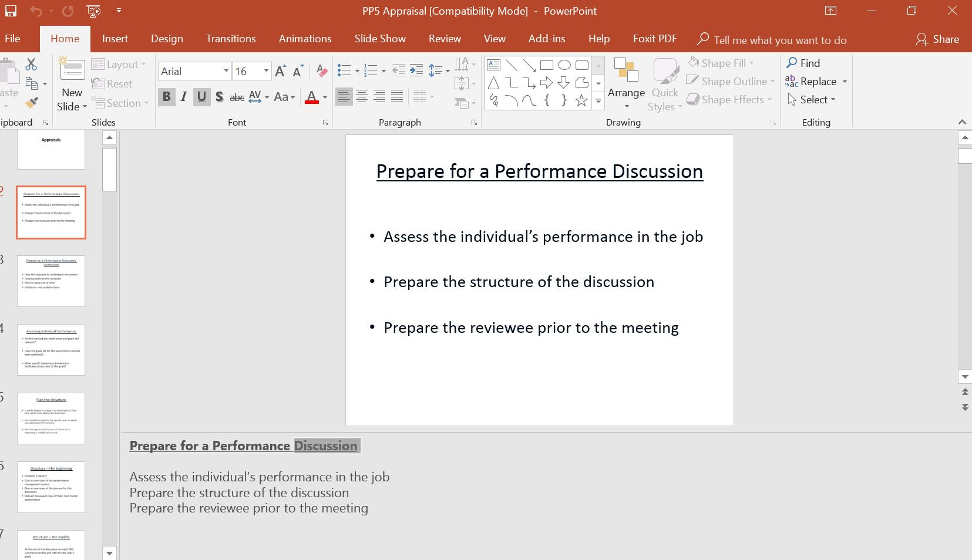Insert a text box shape
The height and width of the screenshot is (560, 972).
[494, 65]
